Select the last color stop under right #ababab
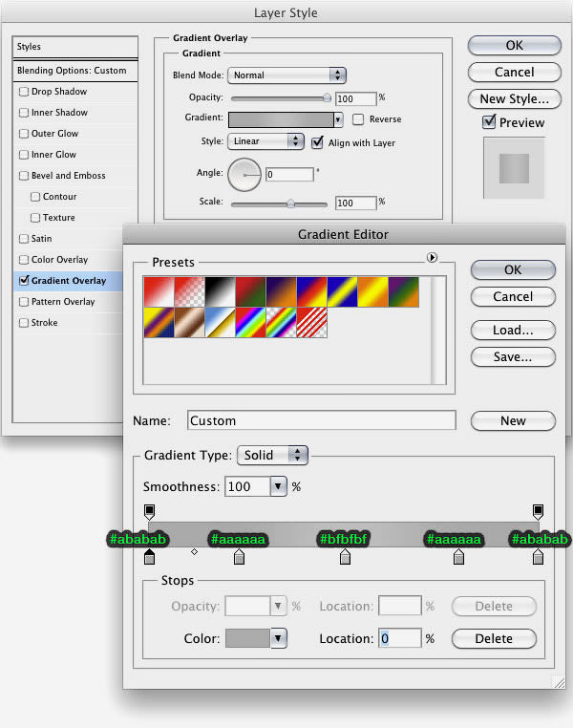 pyautogui.click(x=538, y=557)
